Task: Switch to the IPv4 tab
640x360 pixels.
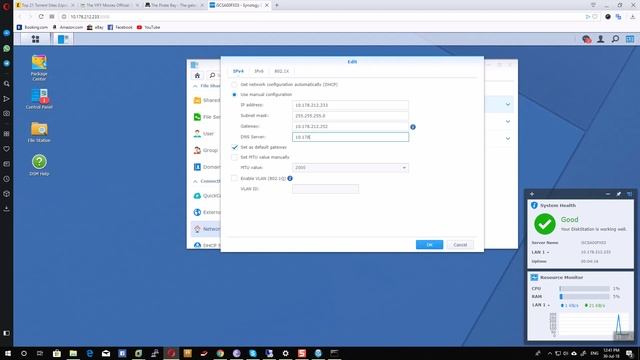Action: [x=238, y=71]
